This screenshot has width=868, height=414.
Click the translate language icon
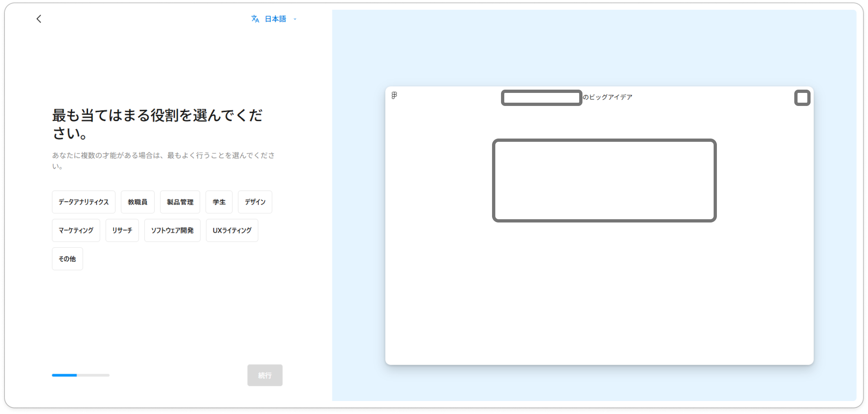pos(255,19)
